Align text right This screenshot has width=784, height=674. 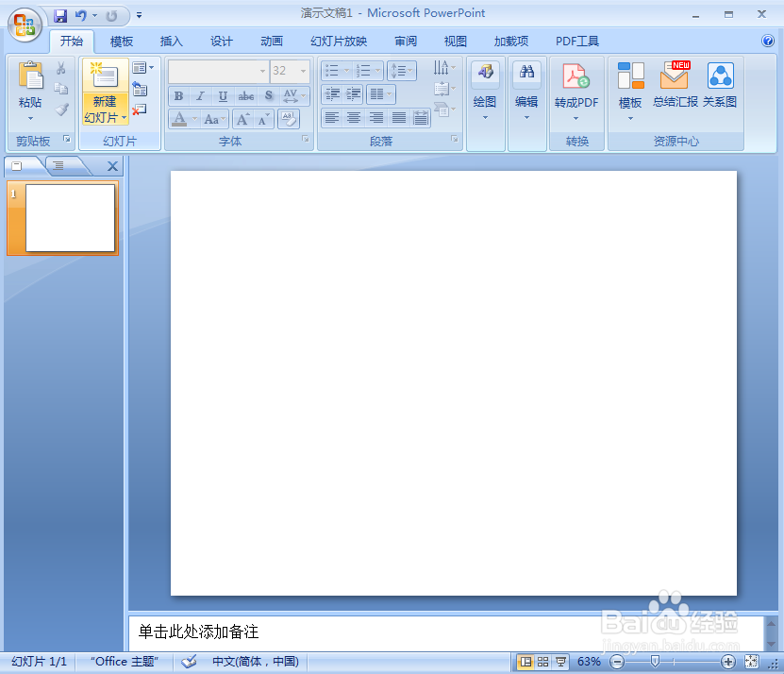(376, 118)
